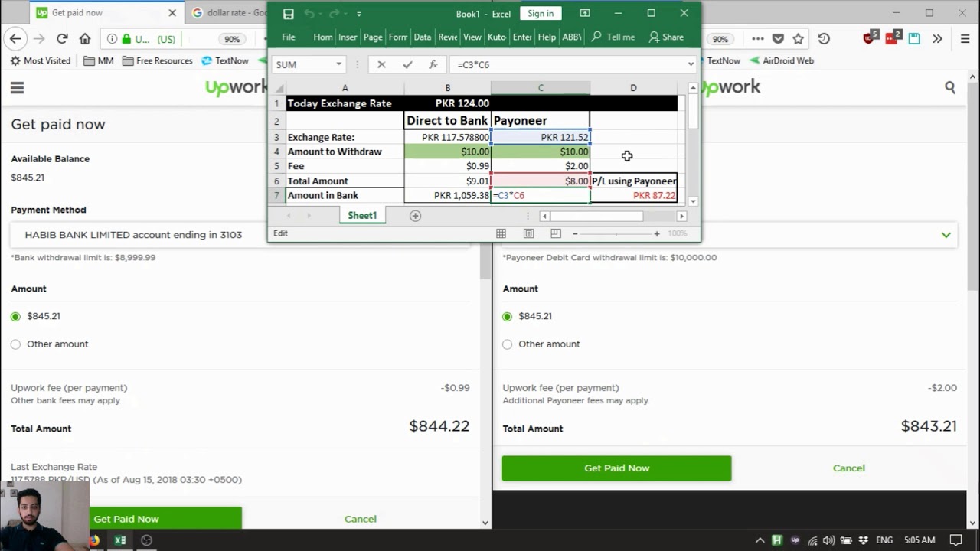The image size is (980, 551).
Task: Click 90% zoom indicator in left browser
Action: 232,39
